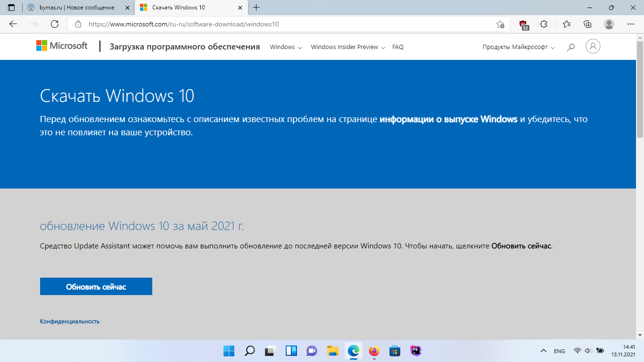Screen dimensions: 644x362
Task: Click the Microsoft site search magnifier
Action: 570,47
